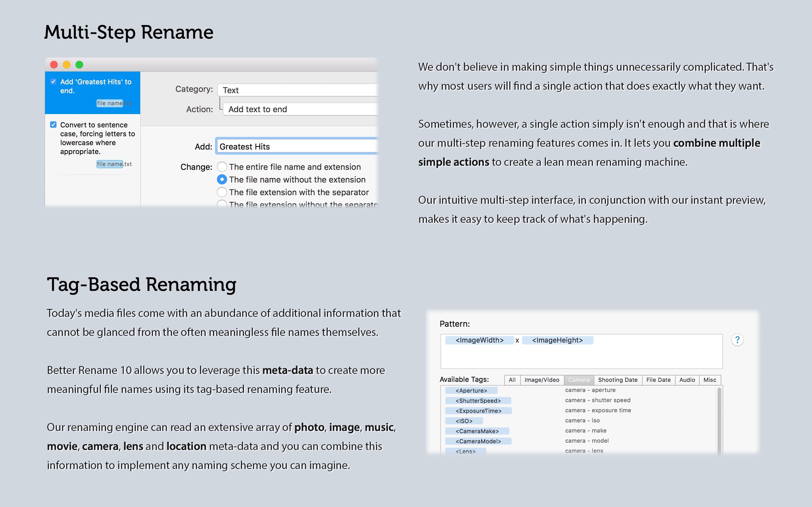This screenshot has height=507, width=812.
Task: Toggle the Convert to sentence case step checkbox
Action: coord(53,125)
